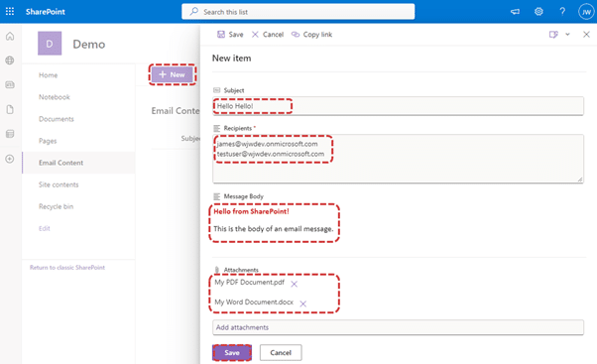Click the Recipients multiline text box
The image size is (597, 364).
[398, 159]
